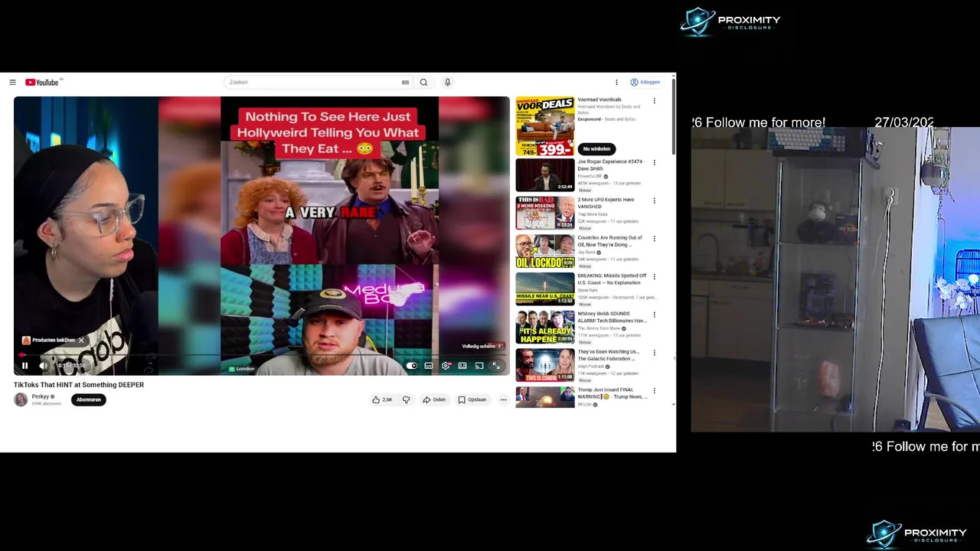Toggle subtitles captions button
980x551 pixels.
pyautogui.click(x=429, y=366)
